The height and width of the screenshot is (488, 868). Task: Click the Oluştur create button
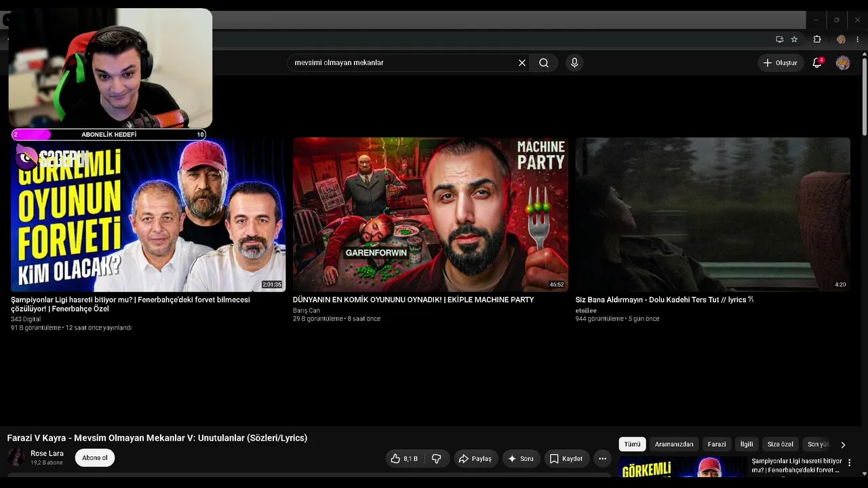click(x=781, y=63)
